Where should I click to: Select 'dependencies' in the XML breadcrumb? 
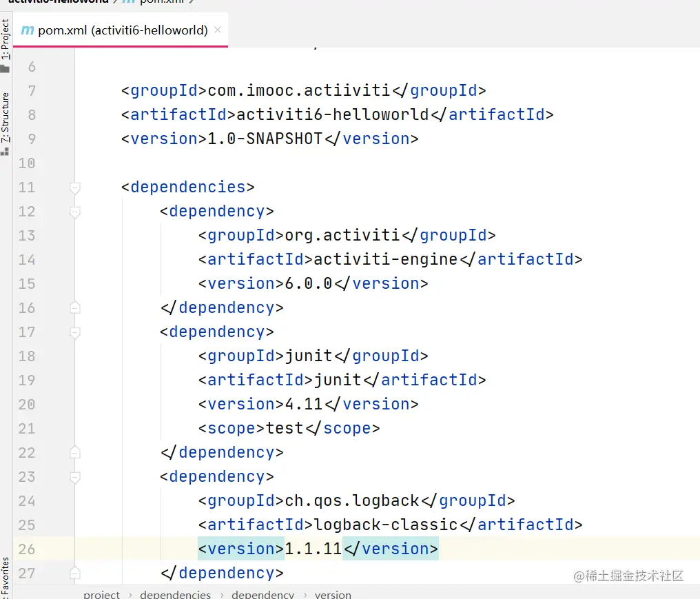[x=176, y=595]
